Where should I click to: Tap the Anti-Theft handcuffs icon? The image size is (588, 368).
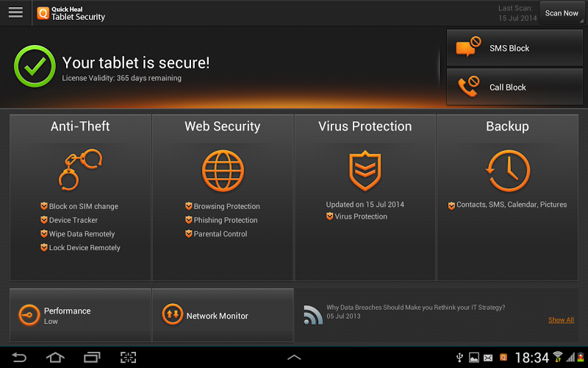point(80,170)
